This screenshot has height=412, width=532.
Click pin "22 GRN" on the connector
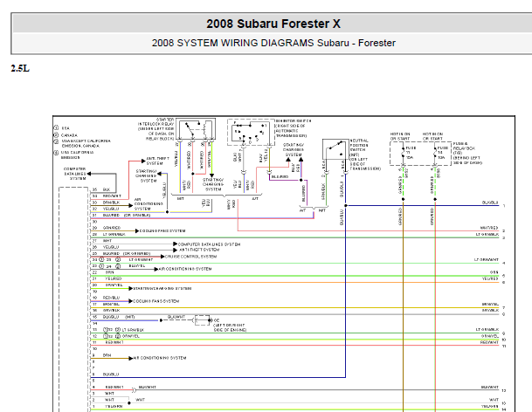coord(103,272)
